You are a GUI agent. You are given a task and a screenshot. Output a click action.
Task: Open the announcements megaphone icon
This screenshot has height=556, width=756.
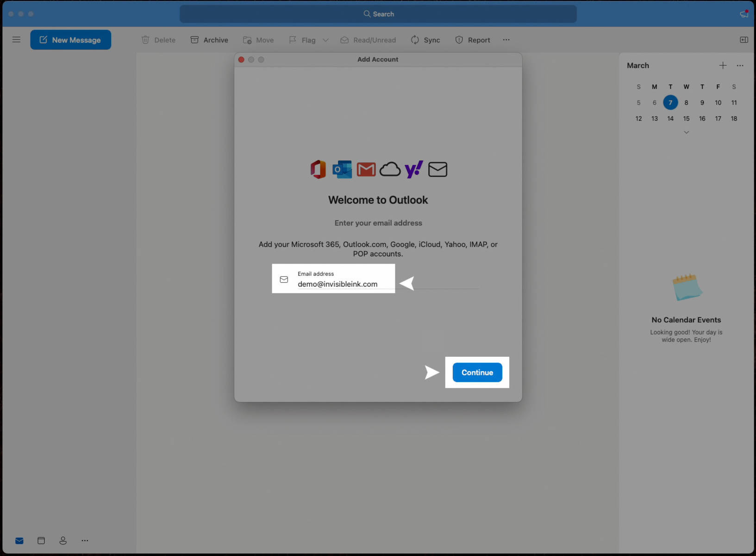point(744,14)
